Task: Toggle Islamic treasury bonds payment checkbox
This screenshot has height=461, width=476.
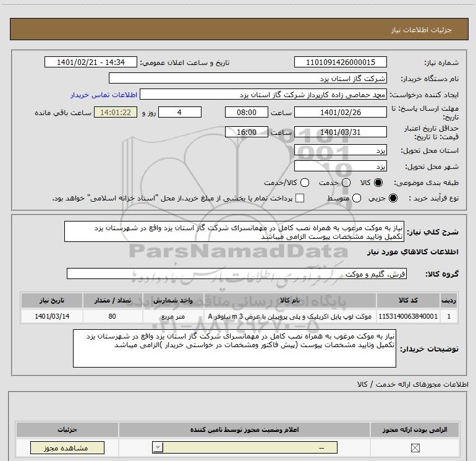Action: (300, 198)
